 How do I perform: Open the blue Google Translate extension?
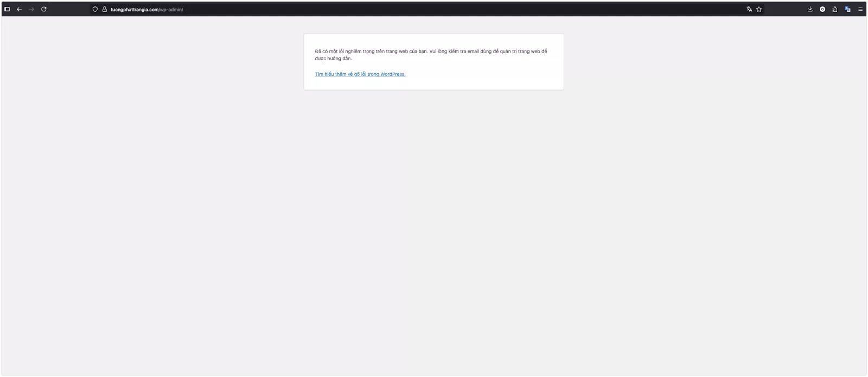[847, 9]
